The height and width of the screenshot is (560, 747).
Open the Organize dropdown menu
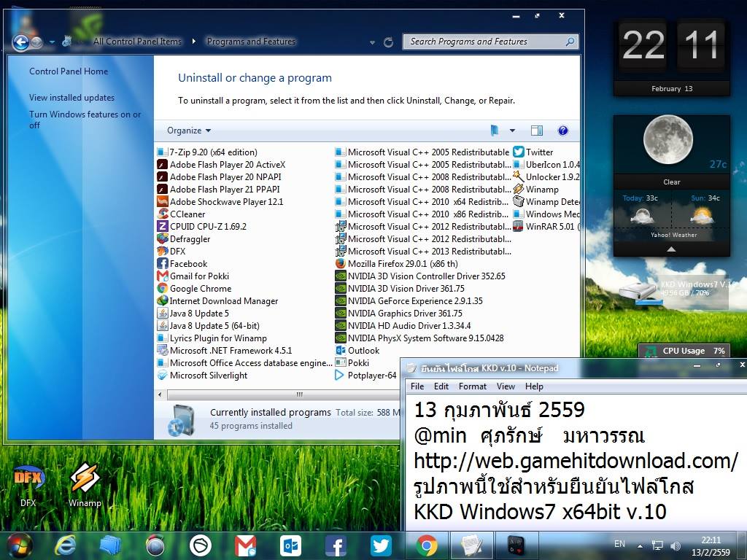pyautogui.click(x=189, y=131)
